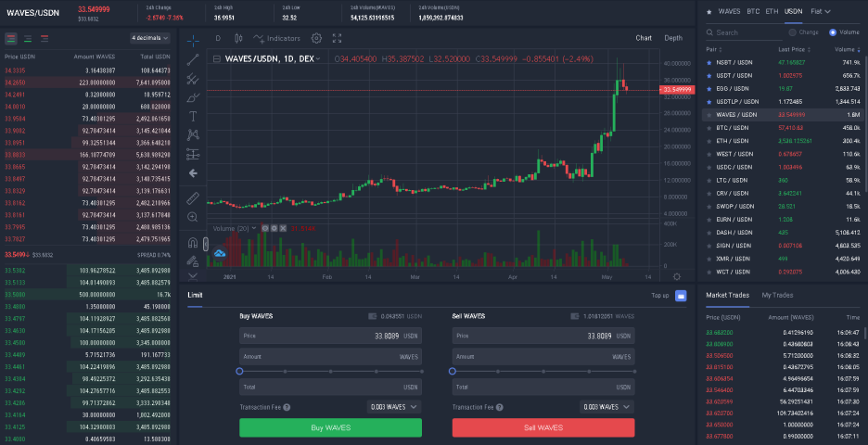Focus the Buy WAVES Amount input
Viewport: 868px width, 445px height.
[x=330, y=357]
